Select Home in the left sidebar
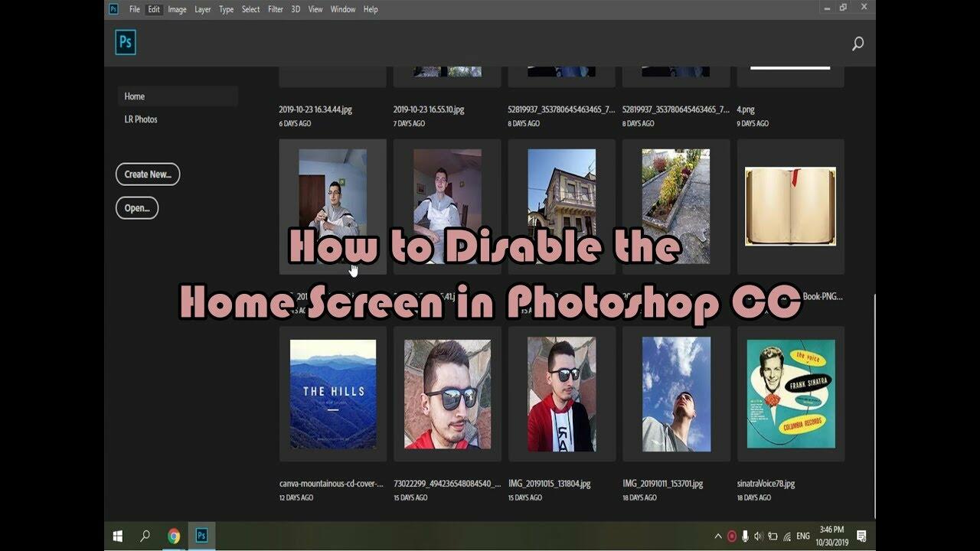This screenshot has height=551, width=980. (x=178, y=96)
